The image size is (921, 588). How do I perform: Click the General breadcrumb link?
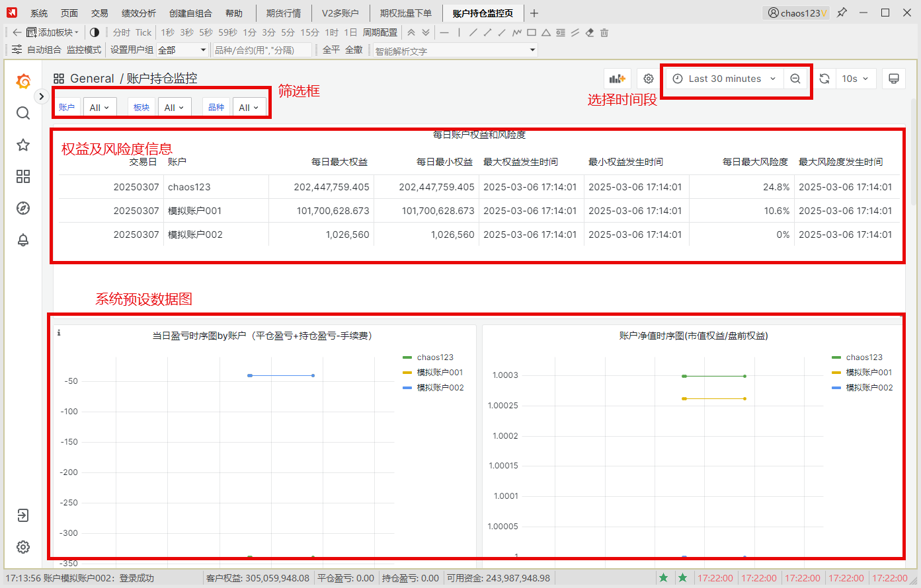click(x=93, y=79)
